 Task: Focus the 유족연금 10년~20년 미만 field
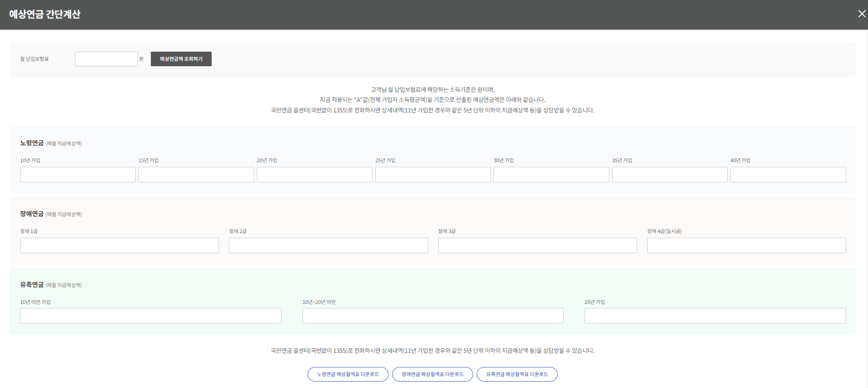click(433, 316)
